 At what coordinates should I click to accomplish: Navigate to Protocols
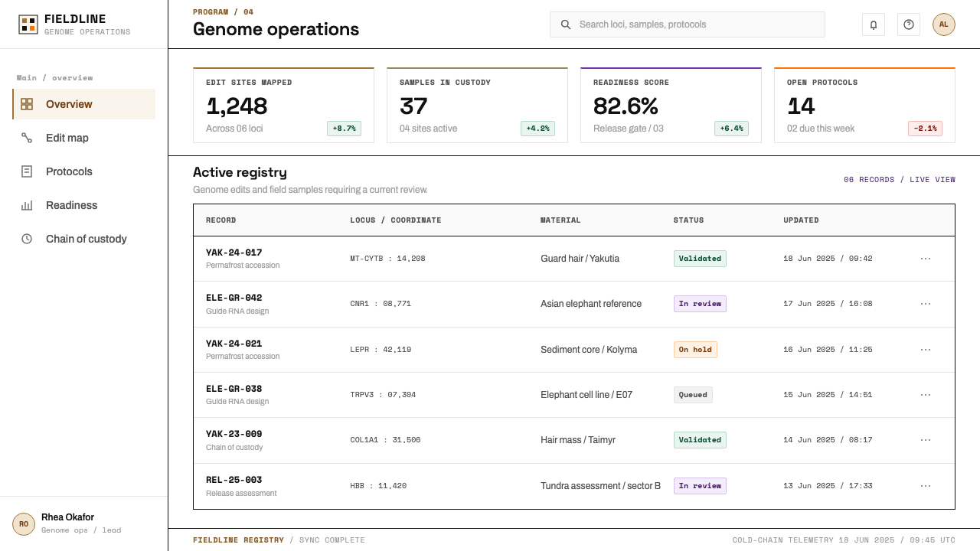click(x=84, y=171)
